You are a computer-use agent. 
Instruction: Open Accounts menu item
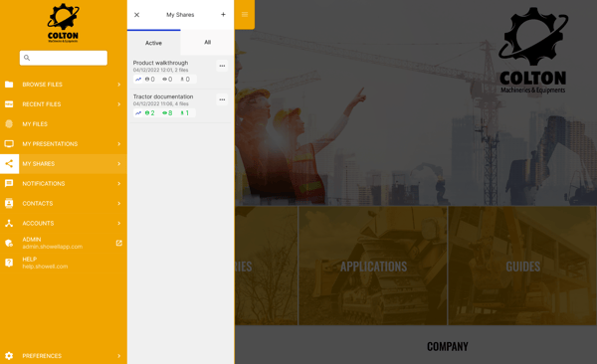point(64,223)
